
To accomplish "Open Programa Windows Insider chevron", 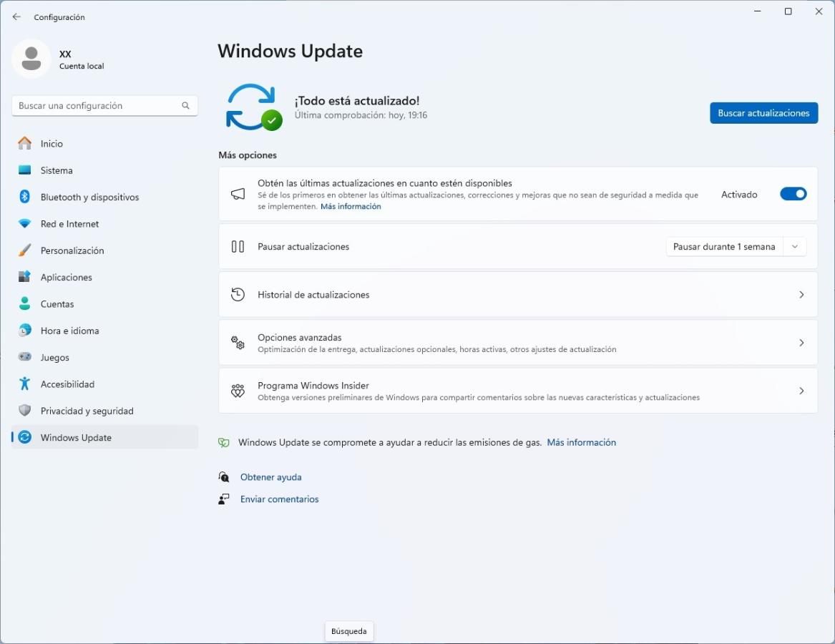I will pyautogui.click(x=801, y=391).
